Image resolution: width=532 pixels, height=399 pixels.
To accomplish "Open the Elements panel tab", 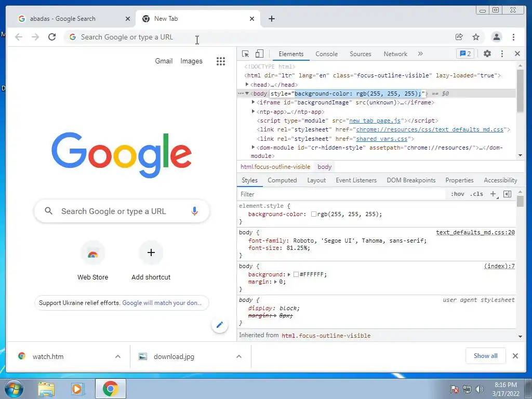I will pos(291,54).
